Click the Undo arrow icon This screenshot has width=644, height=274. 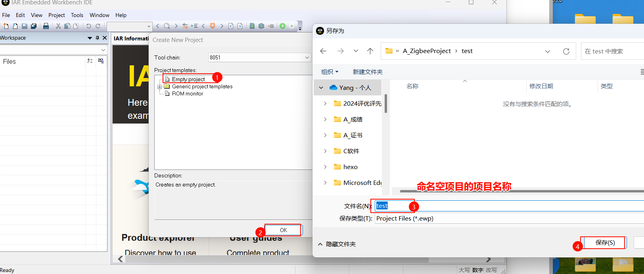88,26
